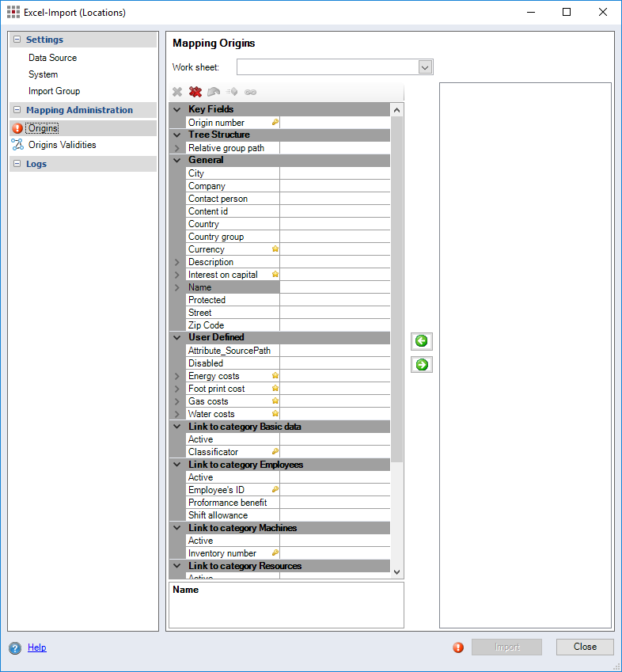Viewport: 622px width, 672px height.
Task: Click the red delete-all mappings toolbar icon
Action: tap(195, 92)
